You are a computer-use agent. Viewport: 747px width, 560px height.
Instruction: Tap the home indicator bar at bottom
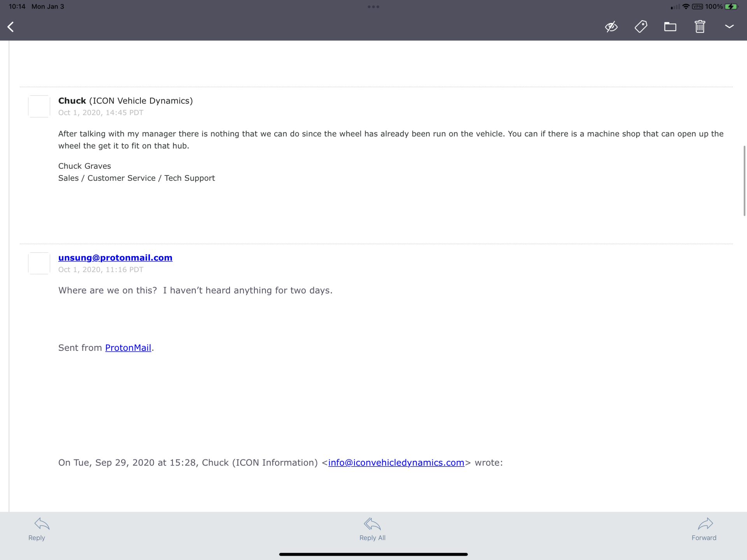373,554
